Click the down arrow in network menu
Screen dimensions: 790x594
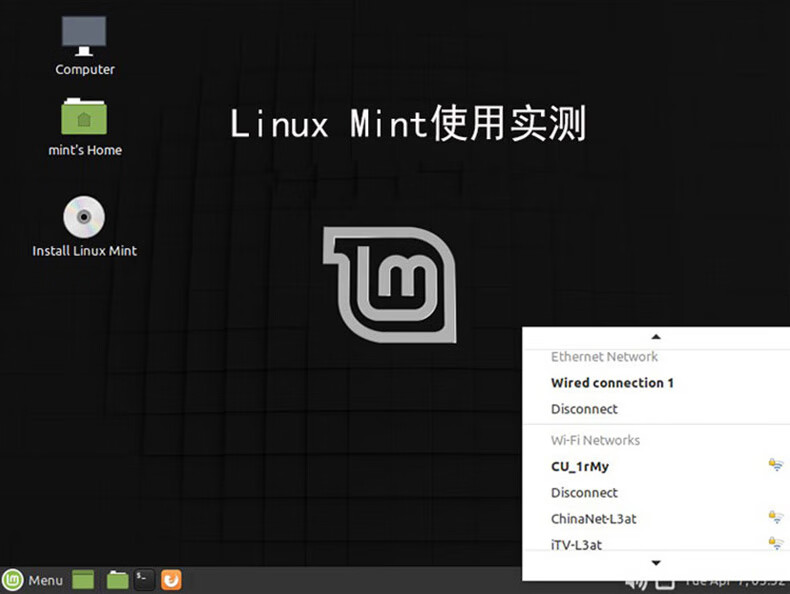click(656, 563)
